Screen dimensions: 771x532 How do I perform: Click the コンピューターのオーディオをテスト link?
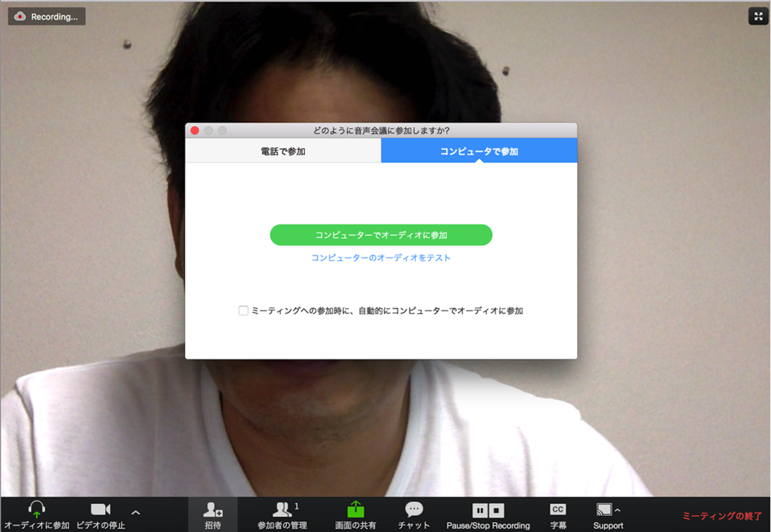click(x=381, y=258)
